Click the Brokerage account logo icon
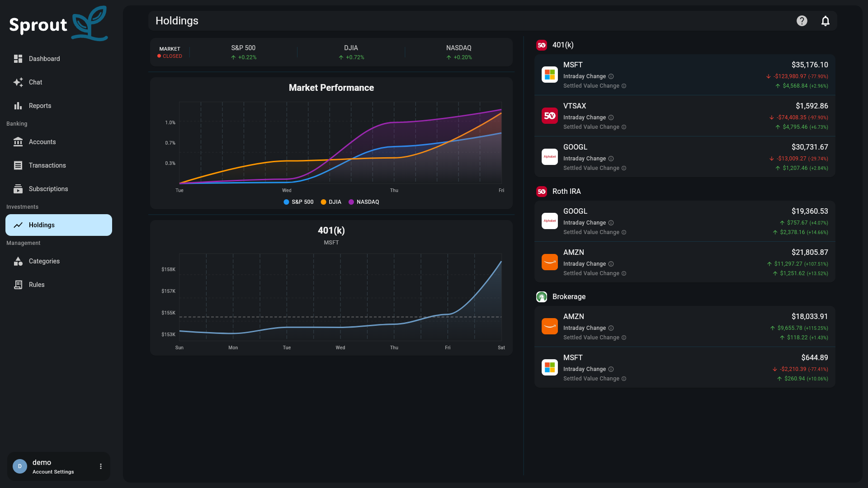Viewport: 868px width, 488px height. [542, 297]
